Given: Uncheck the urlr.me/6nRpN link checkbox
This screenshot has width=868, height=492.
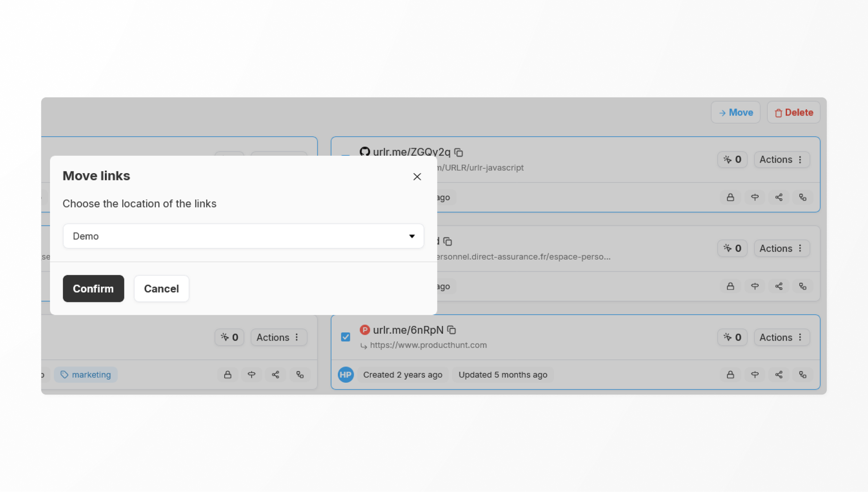Looking at the screenshot, I should point(345,337).
